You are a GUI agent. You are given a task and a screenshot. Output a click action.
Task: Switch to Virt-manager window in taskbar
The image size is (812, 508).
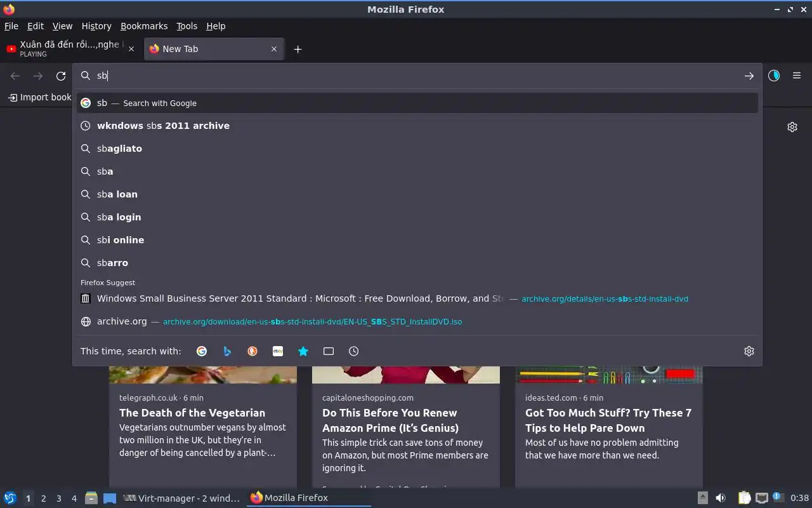(x=181, y=498)
